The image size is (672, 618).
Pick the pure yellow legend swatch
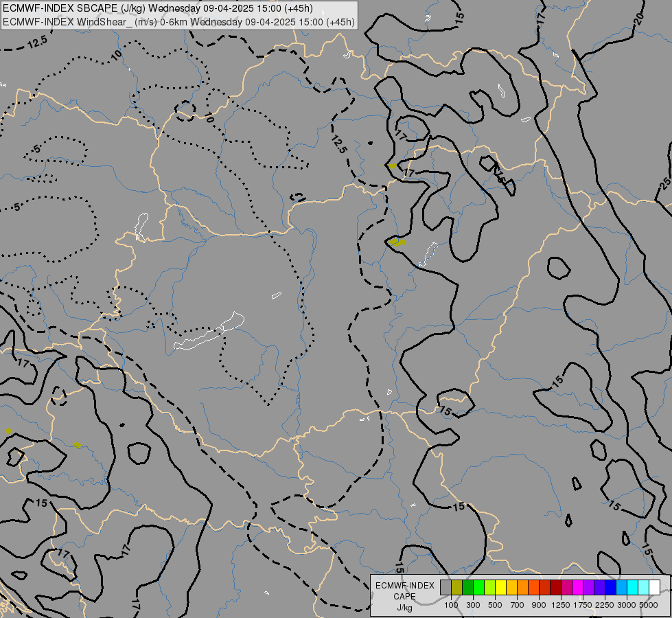500,587
